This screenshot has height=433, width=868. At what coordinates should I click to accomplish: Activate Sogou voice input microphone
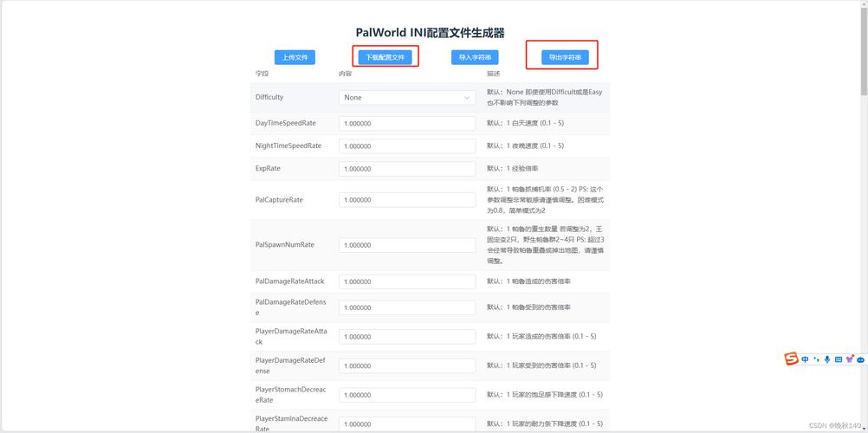click(x=827, y=359)
